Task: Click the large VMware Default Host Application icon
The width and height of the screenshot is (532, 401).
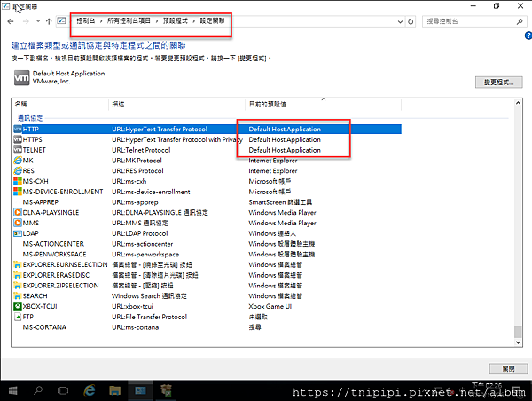Action: point(21,78)
